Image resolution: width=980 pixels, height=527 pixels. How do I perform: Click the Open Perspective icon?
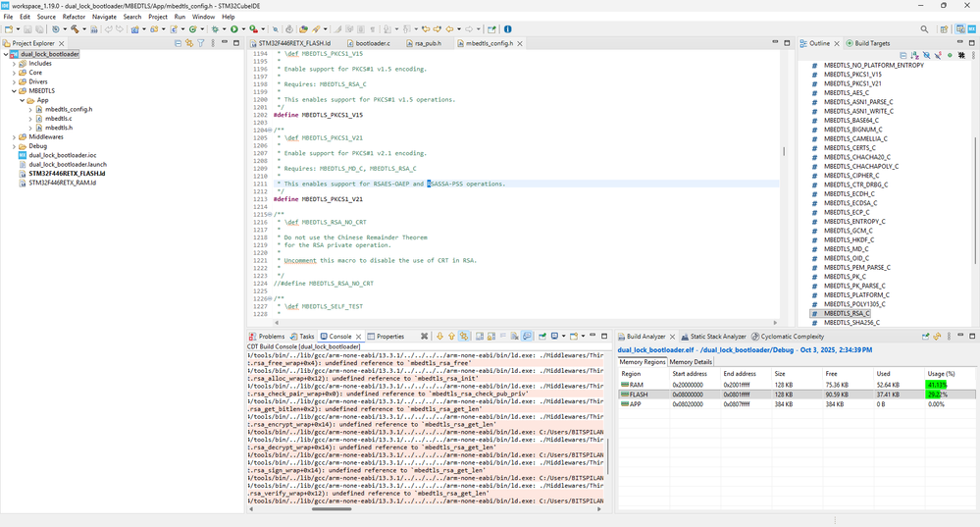coord(943,29)
